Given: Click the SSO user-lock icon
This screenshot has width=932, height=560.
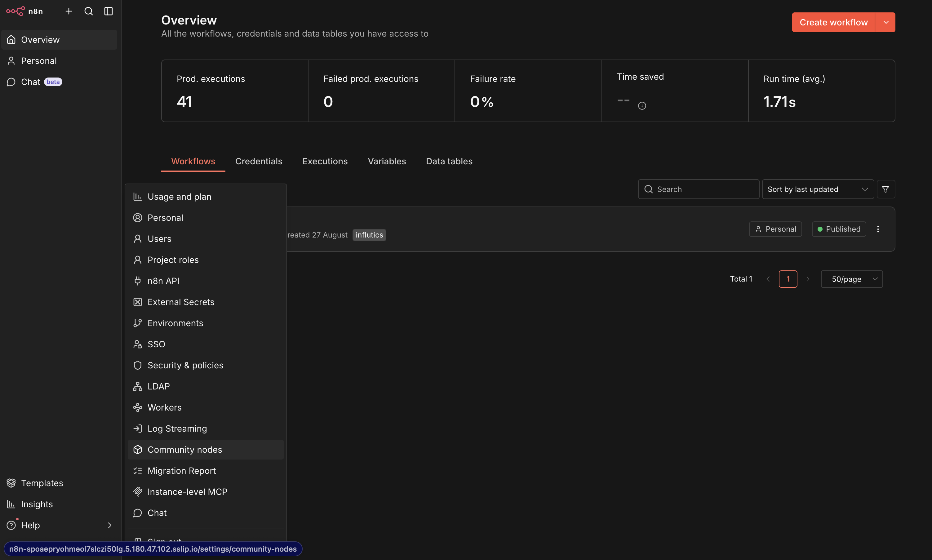Looking at the screenshot, I should point(138,344).
